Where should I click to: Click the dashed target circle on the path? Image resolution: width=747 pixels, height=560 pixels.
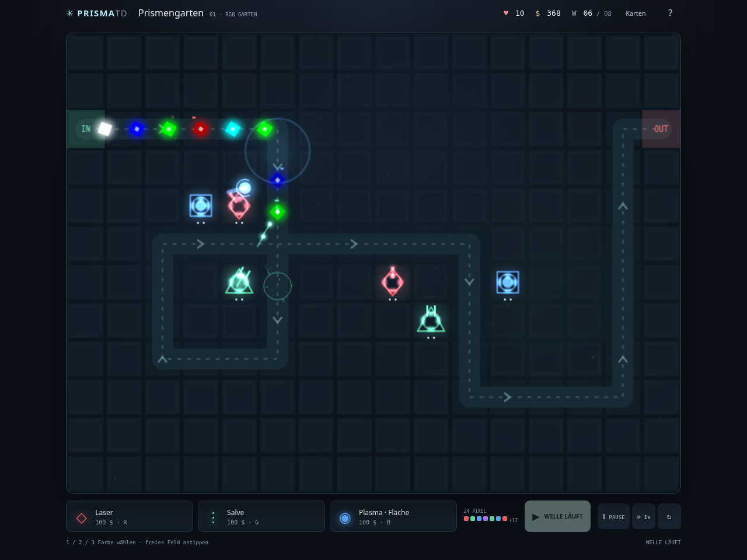[x=278, y=286]
